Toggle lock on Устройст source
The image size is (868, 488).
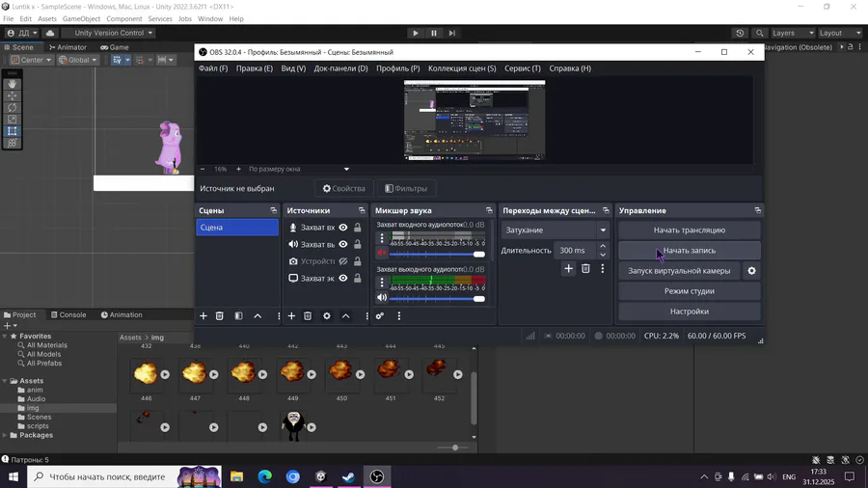point(358,261)
